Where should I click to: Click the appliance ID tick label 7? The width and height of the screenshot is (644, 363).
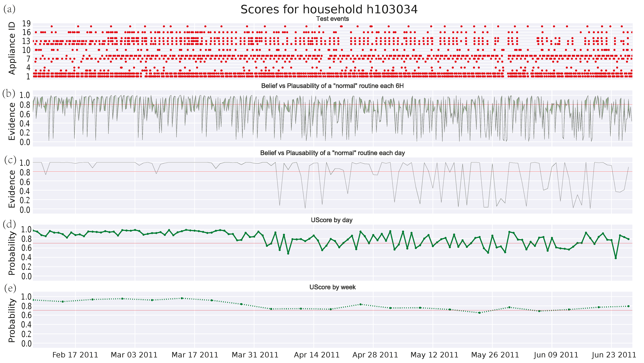(28, 59)
